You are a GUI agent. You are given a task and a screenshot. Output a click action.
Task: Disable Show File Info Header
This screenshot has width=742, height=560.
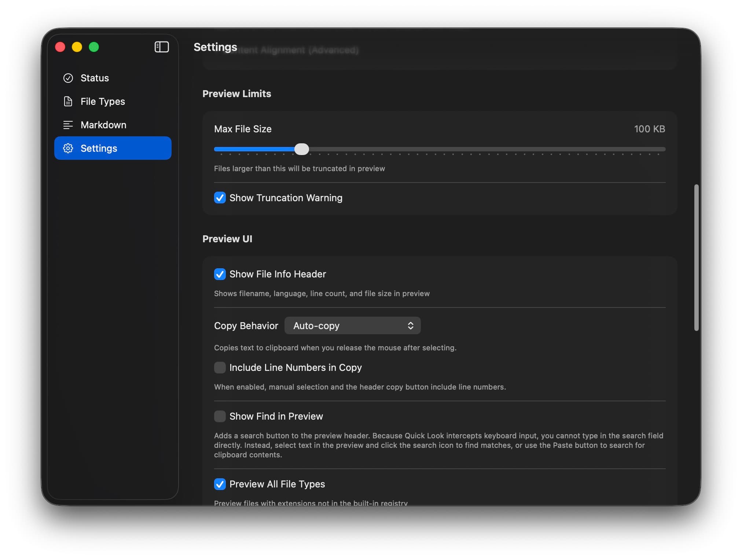coord(220,274)
